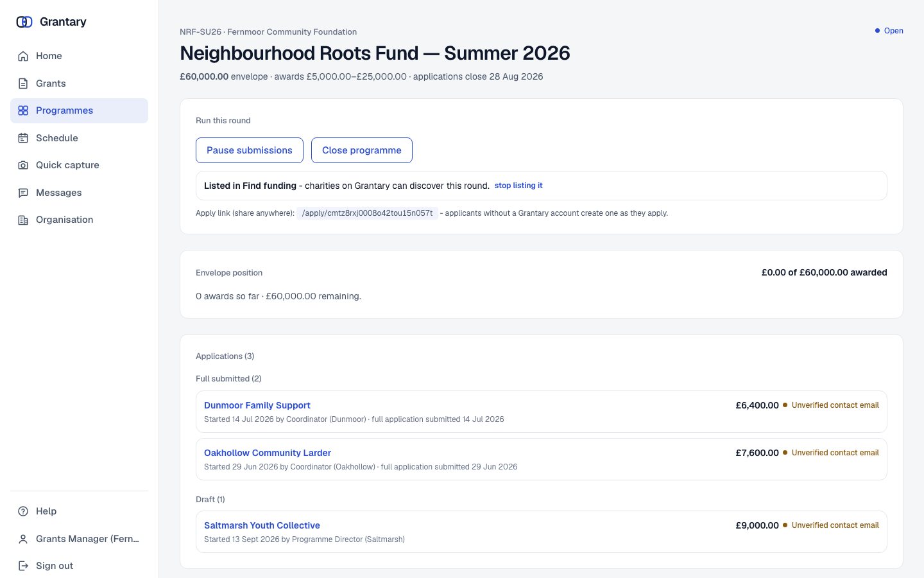Click the Grants document icon
Image resolution: width=924 pixels, height=578 pixels.
pyautogui.click(x=23, y=83)
